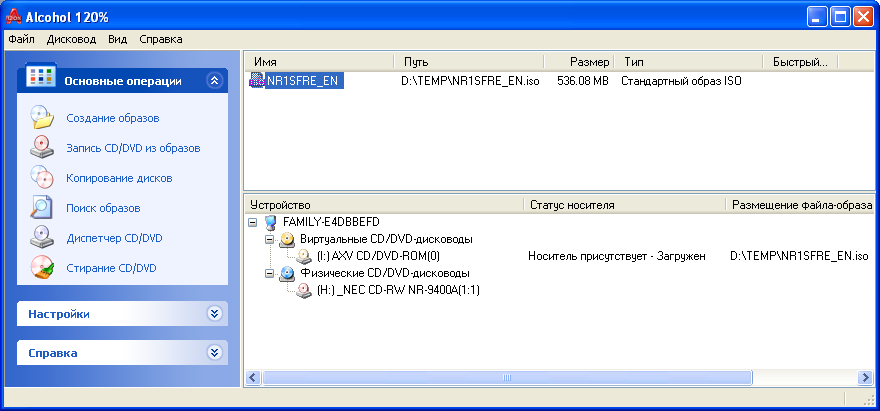The image size is (880, 411).
Task: Click the Носитель присутствует - Загружен status text
Action: [617, 256]
